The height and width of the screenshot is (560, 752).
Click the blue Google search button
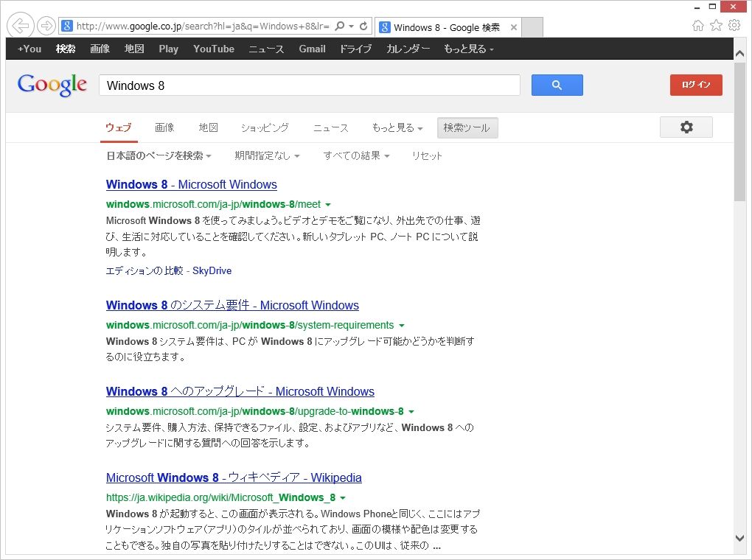pyautogui.click(x=557, y=85)
